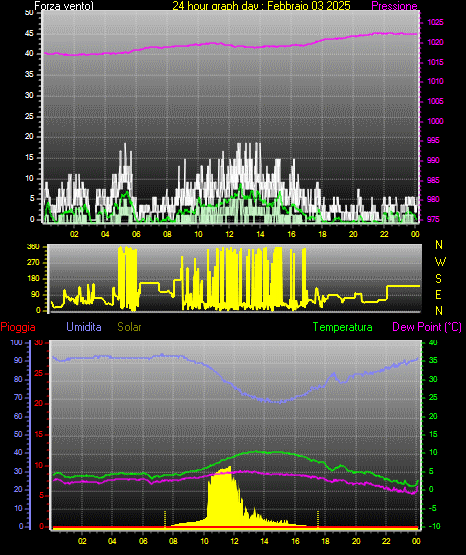Click the 1005 pressure axis value
Viewport: 466px width, 555px height.
click(435, 101)
